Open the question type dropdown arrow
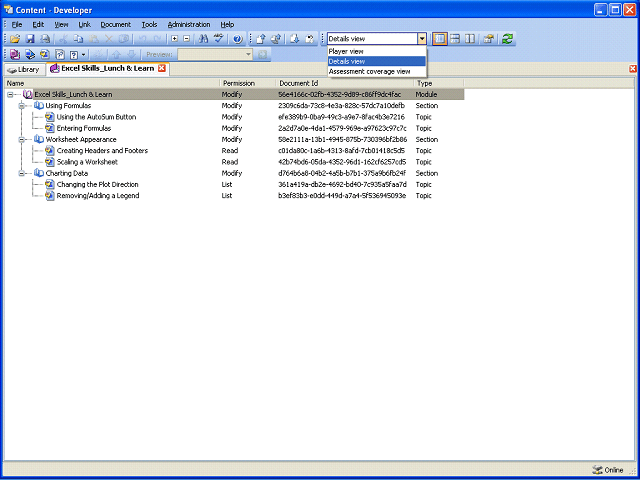The width and height of the screenshot is (640, 480). click(84, 54)
